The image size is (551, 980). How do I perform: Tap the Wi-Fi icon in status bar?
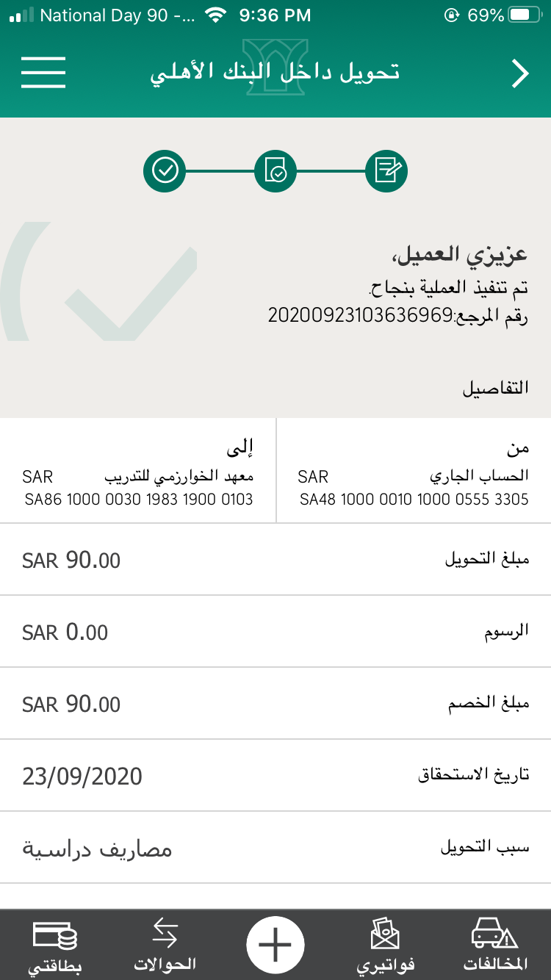215,15
